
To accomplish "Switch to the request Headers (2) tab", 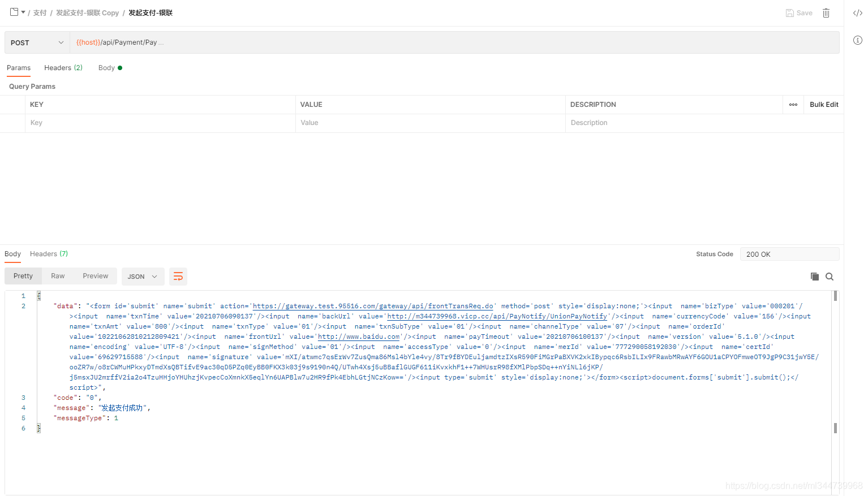I will click(x=63, y=68).
